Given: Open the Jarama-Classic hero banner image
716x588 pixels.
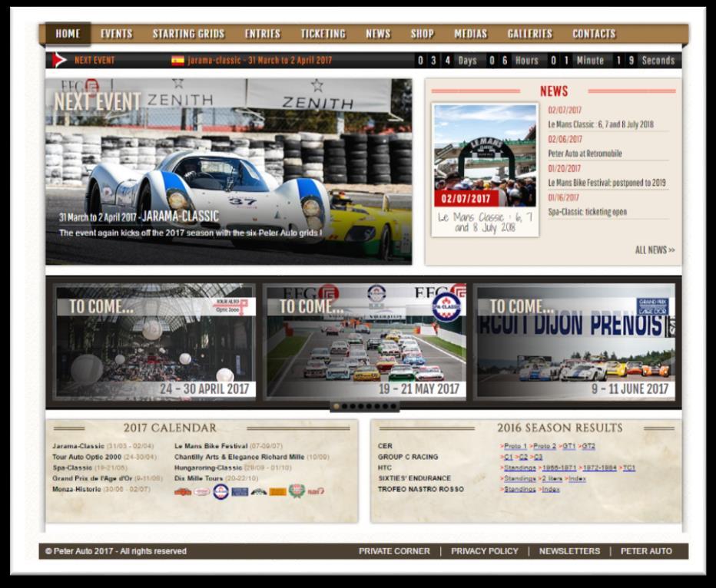Looking at the screenshot, I should (x=228, y=171).
